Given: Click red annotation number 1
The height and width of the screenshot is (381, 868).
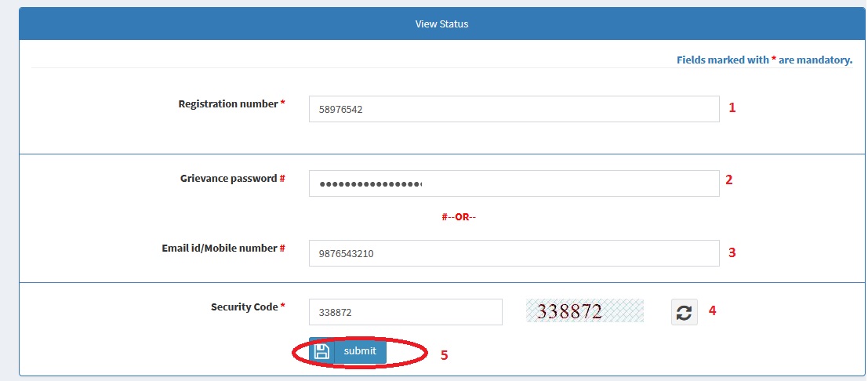Looking at the screenshot, I should (732, 108).
